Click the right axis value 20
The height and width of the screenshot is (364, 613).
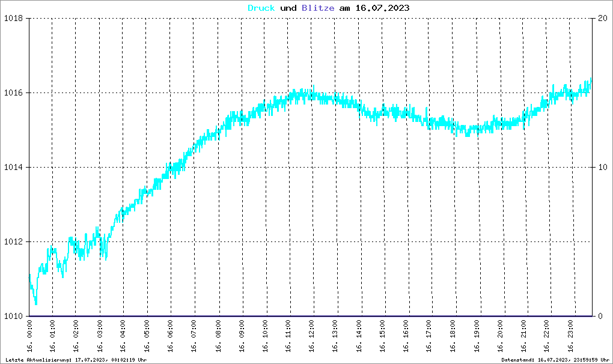(x=603, y=19)
